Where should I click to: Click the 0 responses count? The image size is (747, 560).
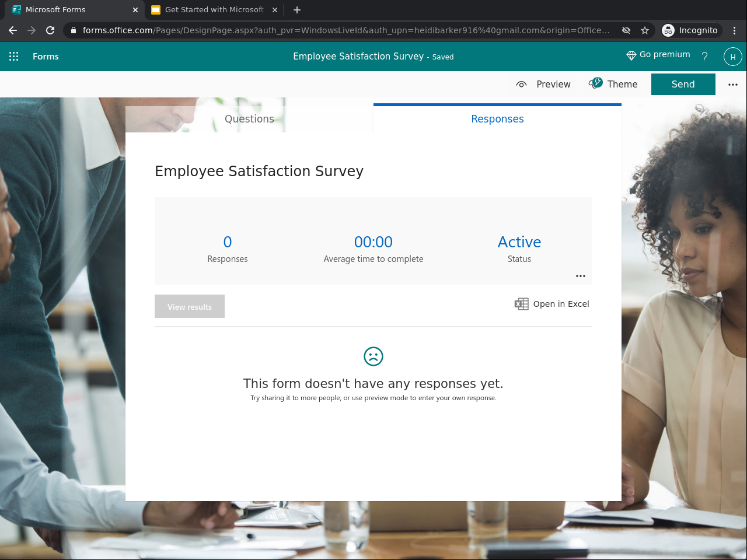[228, 242]
